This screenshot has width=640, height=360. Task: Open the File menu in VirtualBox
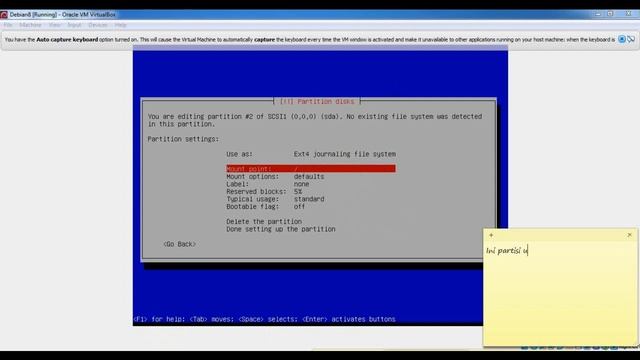click(8, 25)
